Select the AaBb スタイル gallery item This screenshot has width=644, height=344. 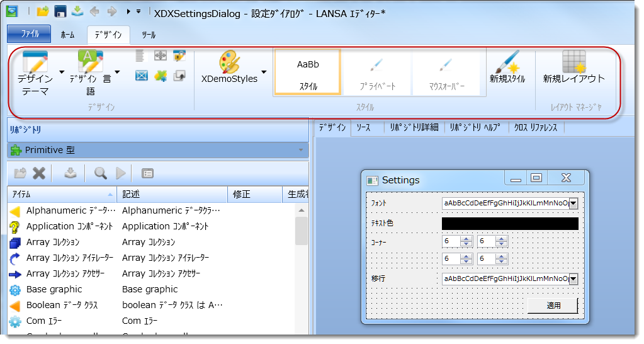point(308,72)
